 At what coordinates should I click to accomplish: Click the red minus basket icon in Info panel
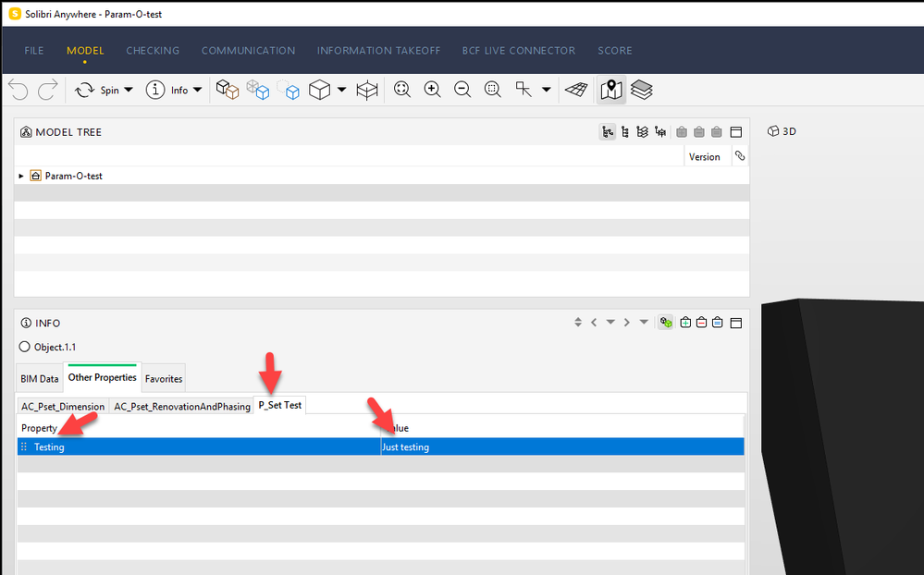(701, 323)
